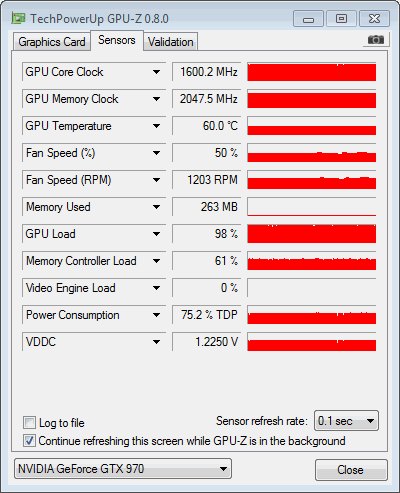Click the GPU Load red history graph
The image size is (400, 493).
point(312,234)
